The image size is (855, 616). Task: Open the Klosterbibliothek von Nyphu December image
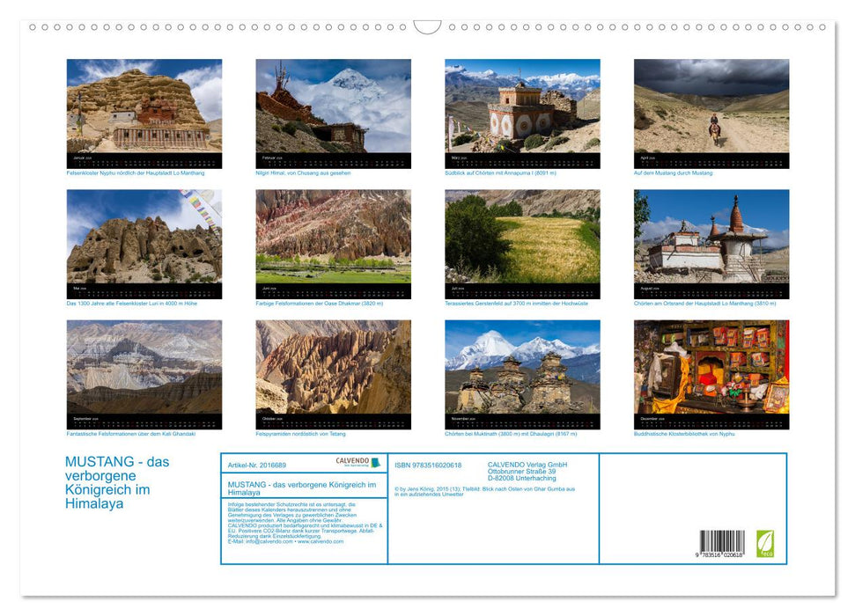coord(710,370)
